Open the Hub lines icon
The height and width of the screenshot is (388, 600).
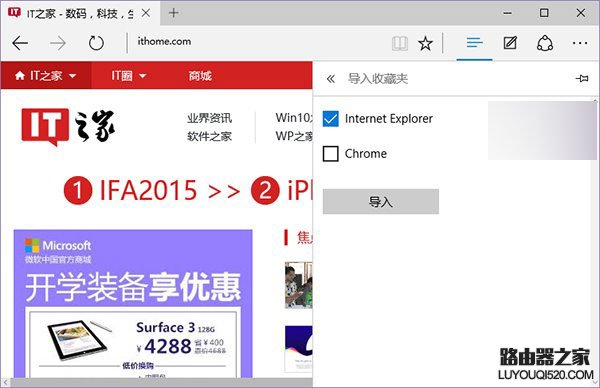coord(474,42)
